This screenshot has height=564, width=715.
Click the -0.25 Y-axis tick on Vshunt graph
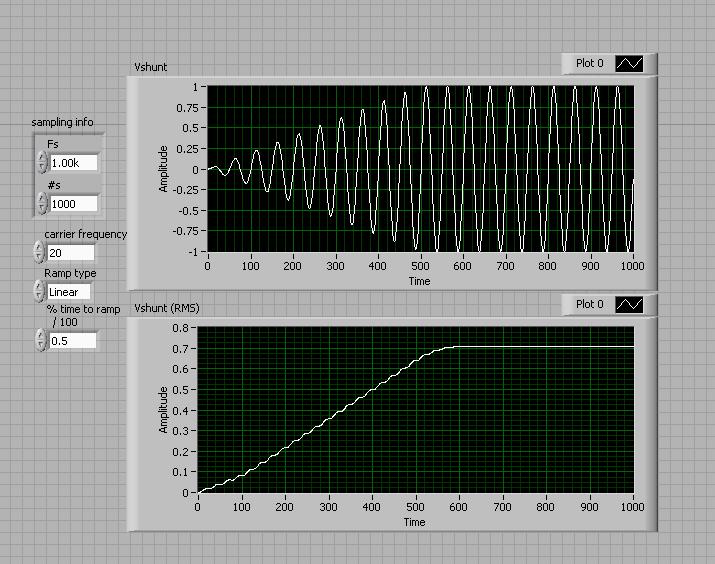coord(185,190)
